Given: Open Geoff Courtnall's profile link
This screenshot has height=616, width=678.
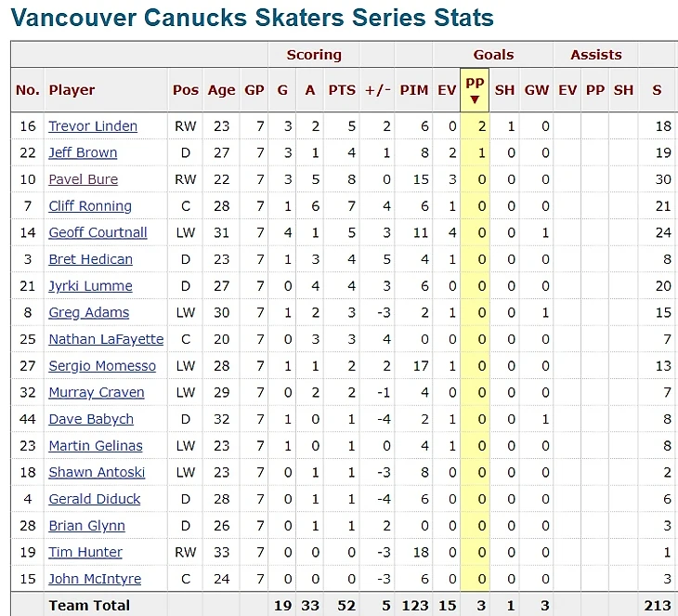Looking at the screenshot, I should pos(98,232).
